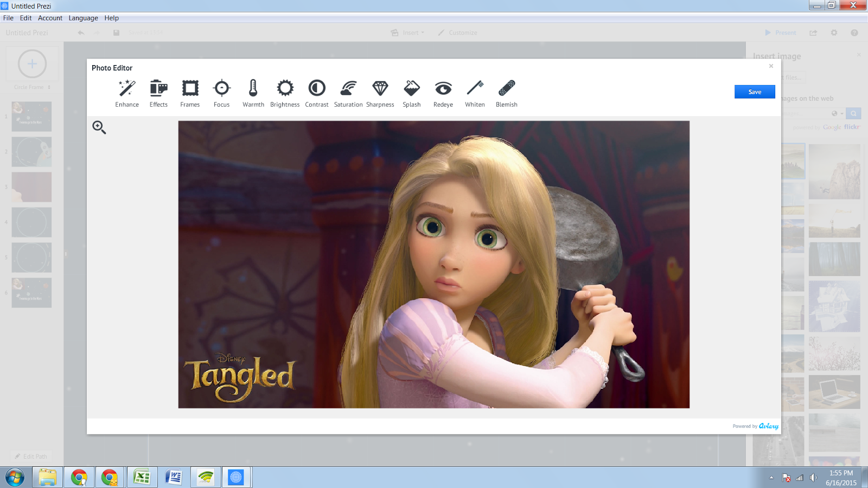Click the image search magnifier button
This screenshot has height=488, width=868.
pos(853,113)
